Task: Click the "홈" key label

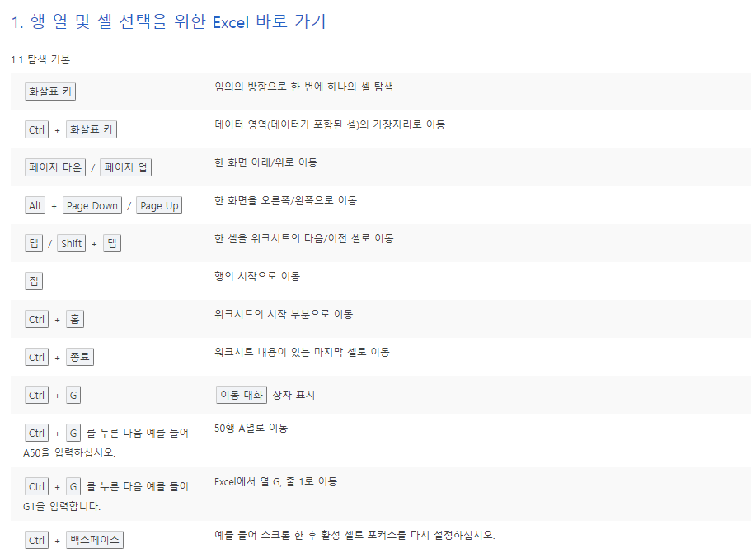Action: tap(75, 319)
